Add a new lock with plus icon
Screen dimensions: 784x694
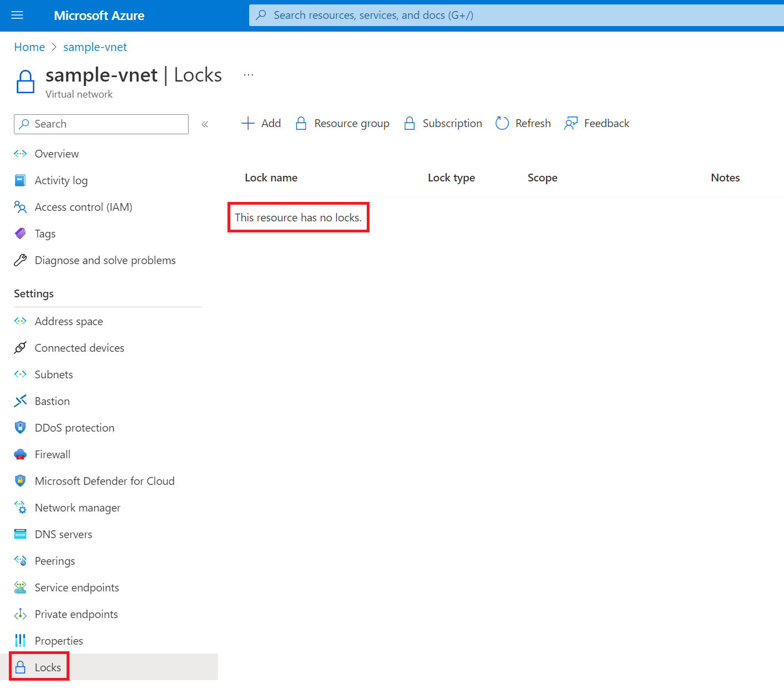(x=248, y=123)
